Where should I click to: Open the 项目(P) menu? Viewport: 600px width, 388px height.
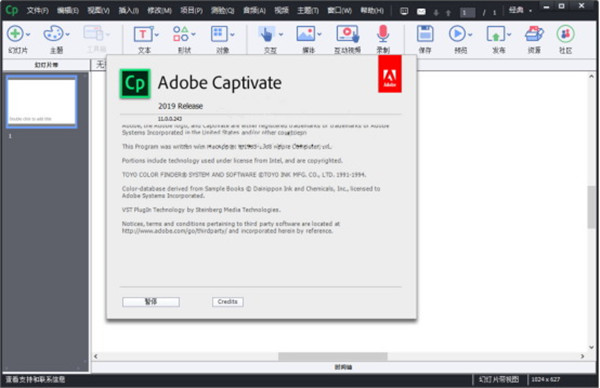tap(191, 10)
